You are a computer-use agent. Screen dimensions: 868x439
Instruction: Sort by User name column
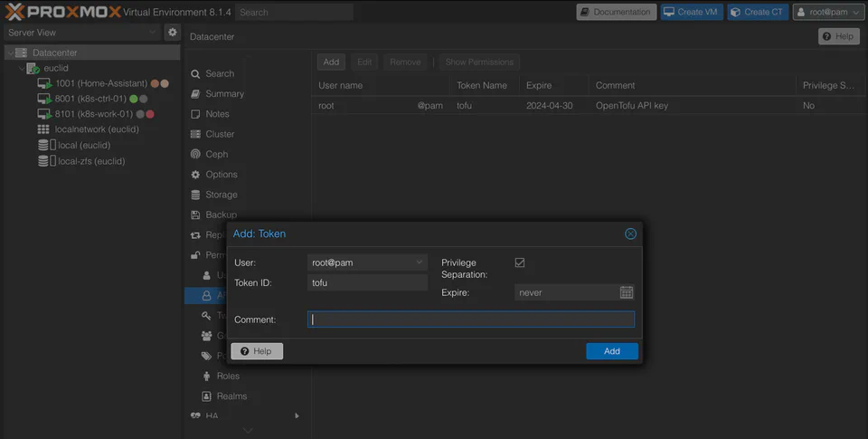tap(381, 85)
